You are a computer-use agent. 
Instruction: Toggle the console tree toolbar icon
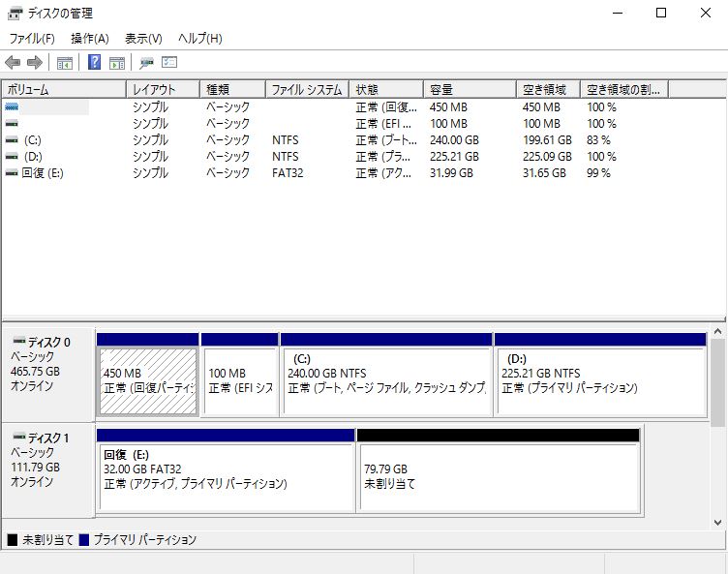[x=65, y=63]
